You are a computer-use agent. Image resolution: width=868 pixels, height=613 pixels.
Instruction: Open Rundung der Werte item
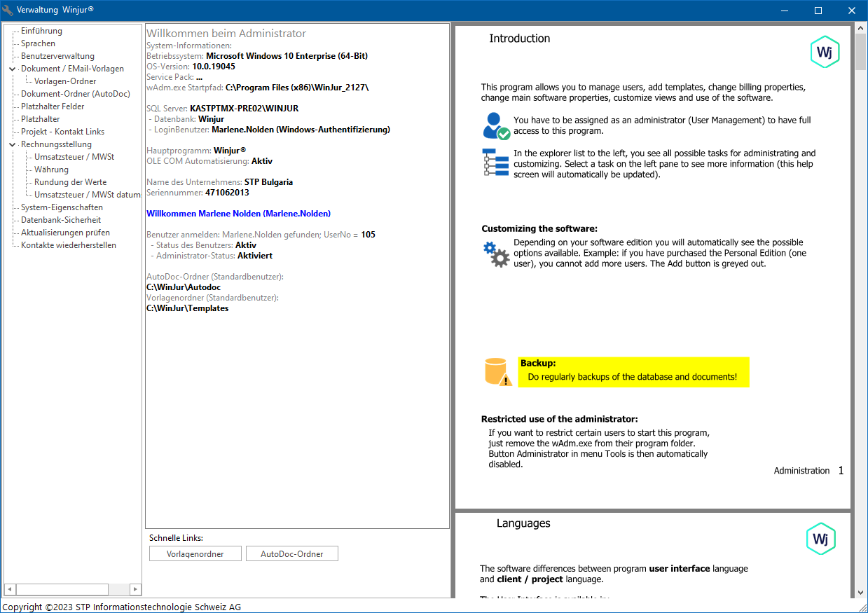coord(70,182)
